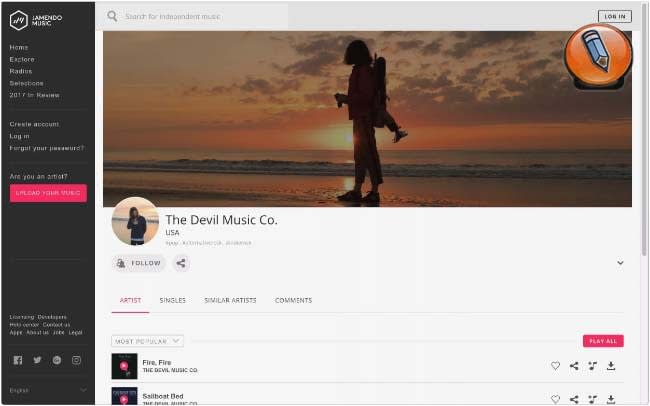Image resolution: width=650 pixels, height=406 pixels.
Task: Expand the artist details chevron
Action: (x=620, y=263)
